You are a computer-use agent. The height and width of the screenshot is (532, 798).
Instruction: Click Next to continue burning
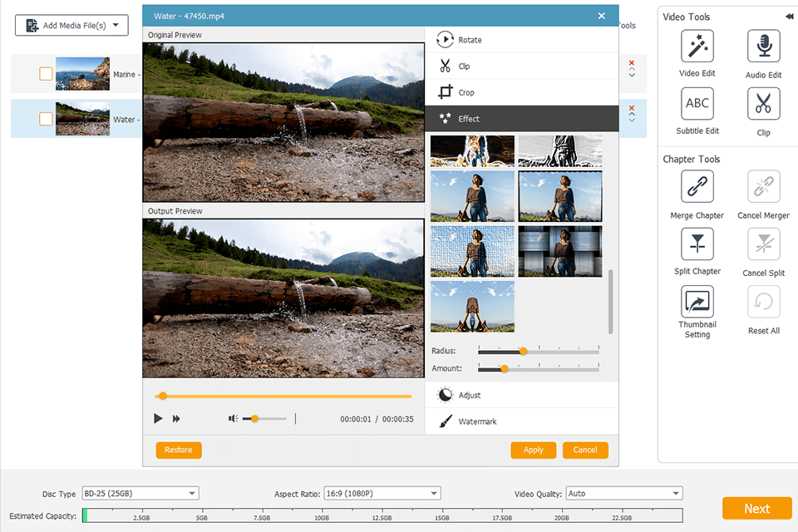[756, 508]
